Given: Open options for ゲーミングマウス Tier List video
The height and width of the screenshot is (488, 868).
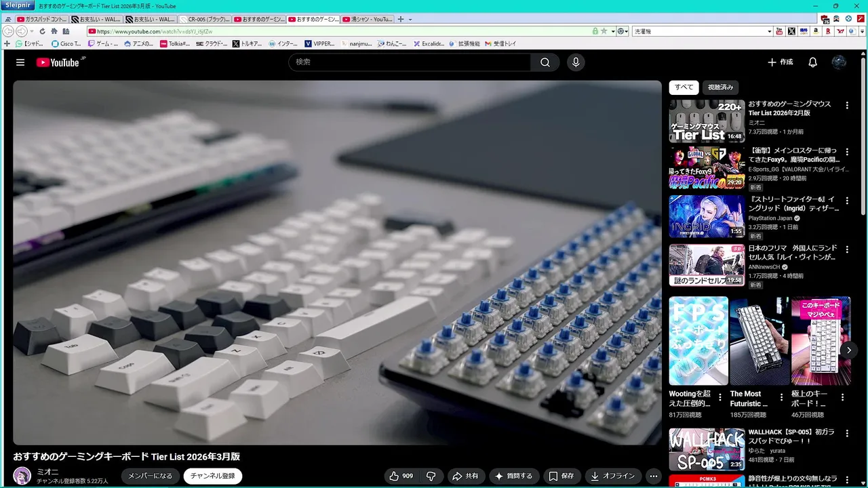Looking at the screenshot, I should point(847,105).
